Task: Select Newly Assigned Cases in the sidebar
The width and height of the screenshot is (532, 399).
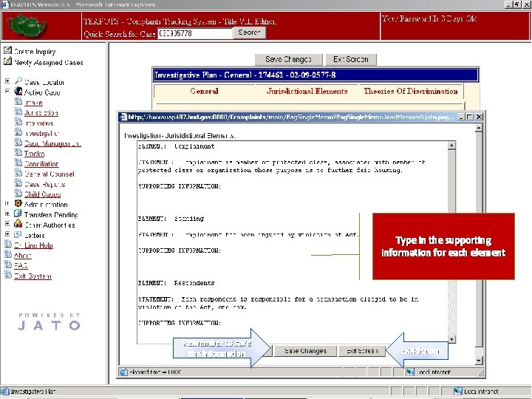Action: [x=49, y=63]
